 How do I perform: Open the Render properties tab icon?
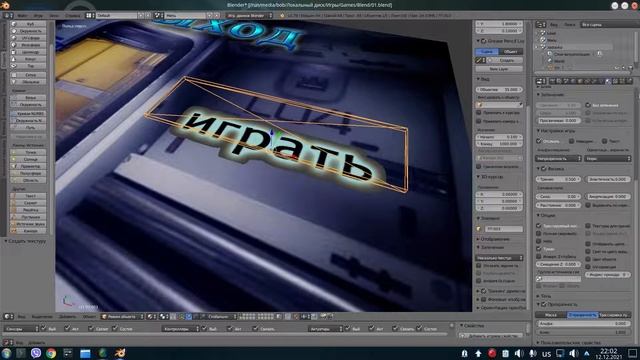click(552, 81)
